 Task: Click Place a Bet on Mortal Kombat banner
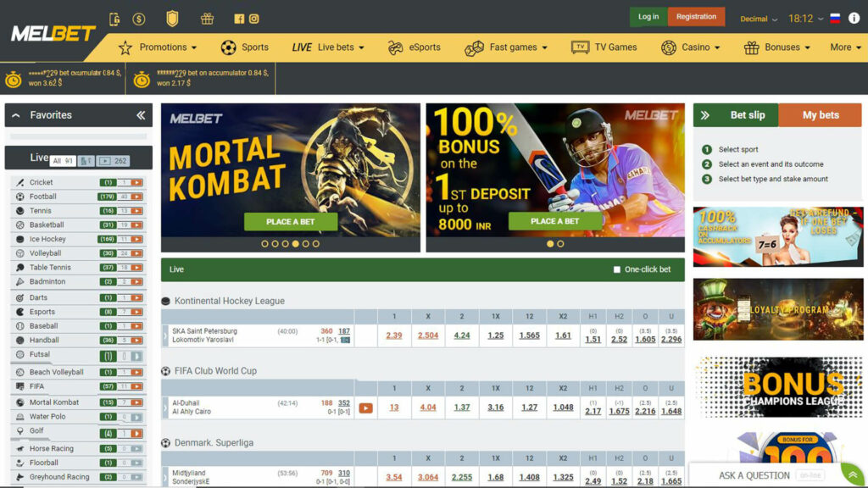tap(291, 221)
